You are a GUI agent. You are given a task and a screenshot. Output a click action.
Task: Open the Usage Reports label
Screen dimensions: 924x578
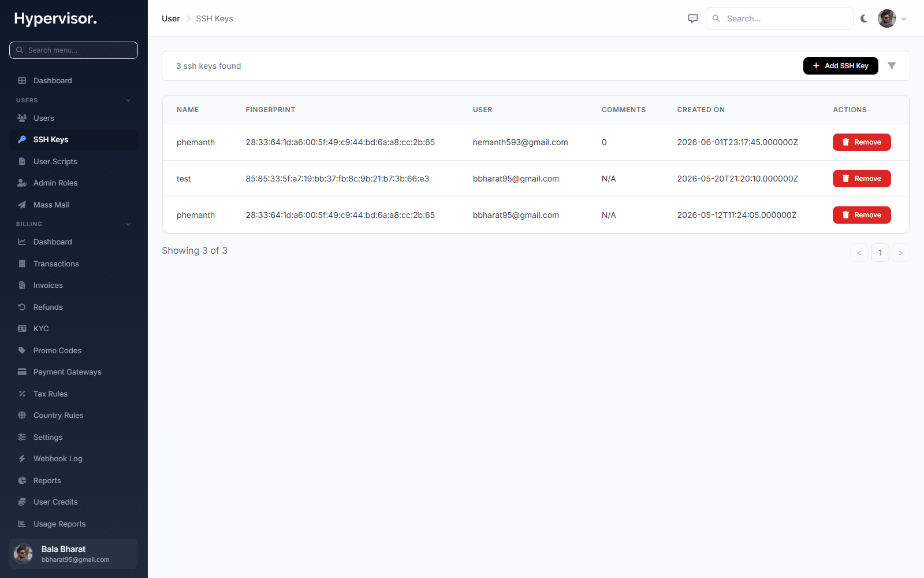59,524
